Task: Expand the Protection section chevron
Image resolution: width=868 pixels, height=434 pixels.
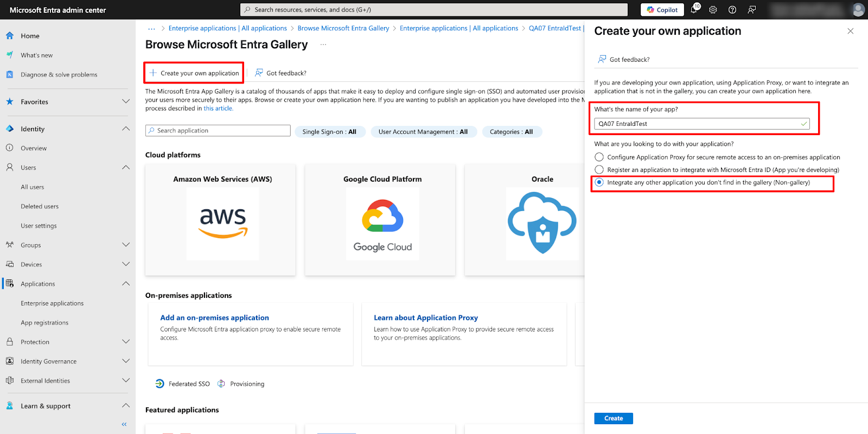Action: tap(126, 342)
